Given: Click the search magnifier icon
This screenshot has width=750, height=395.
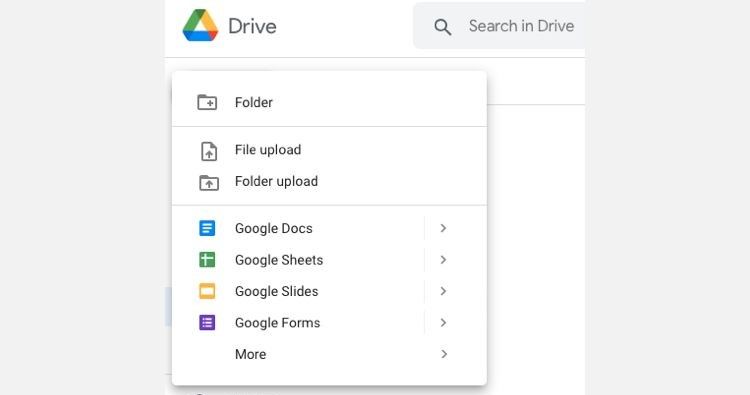Looking at the screenshot, I should point(442,27).
